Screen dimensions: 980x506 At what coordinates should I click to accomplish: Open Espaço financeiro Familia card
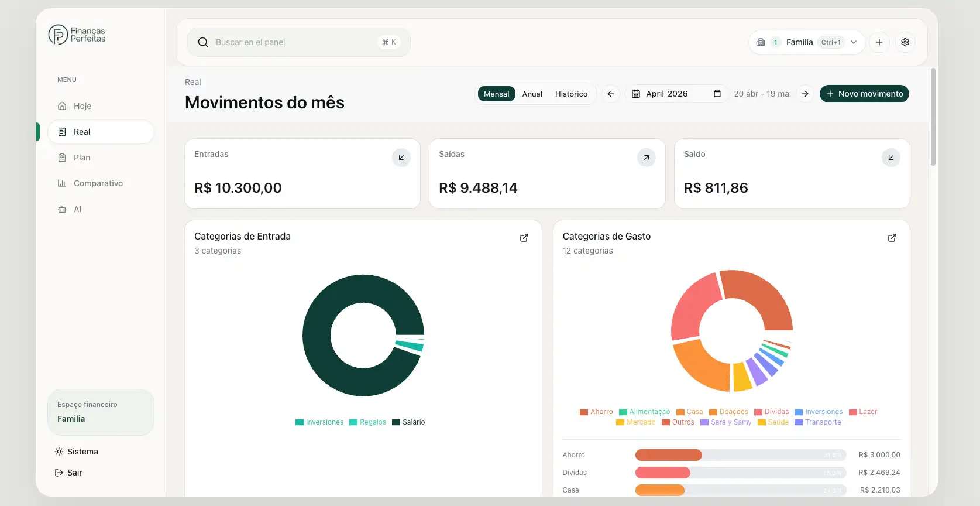point(101,412)
